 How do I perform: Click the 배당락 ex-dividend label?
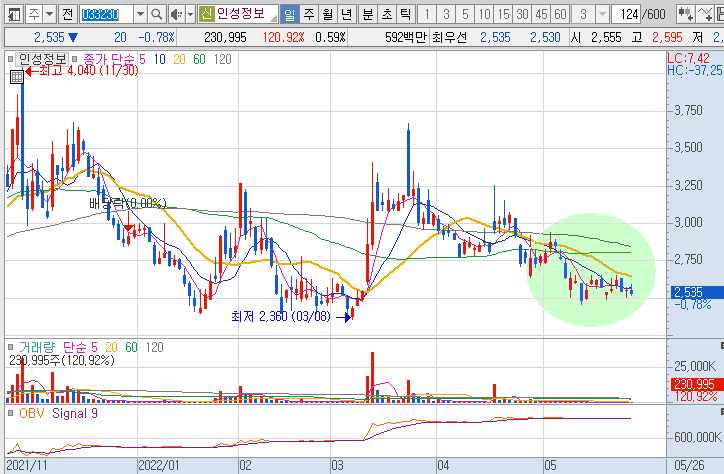pyautogui.click(x=127, y=204)
